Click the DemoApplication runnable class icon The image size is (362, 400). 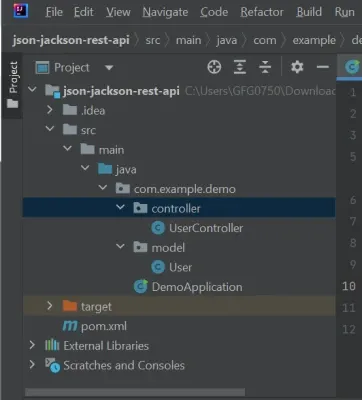(140, 287)
